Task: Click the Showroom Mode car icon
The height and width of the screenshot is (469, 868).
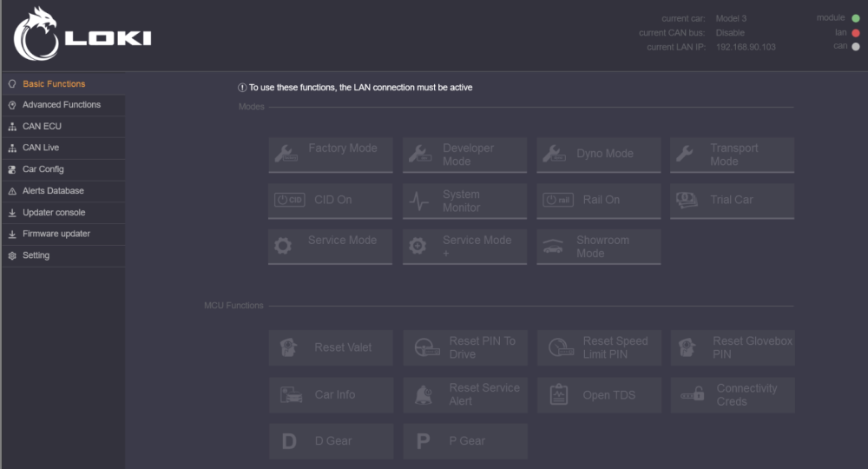Action: [x=553, y=247]
